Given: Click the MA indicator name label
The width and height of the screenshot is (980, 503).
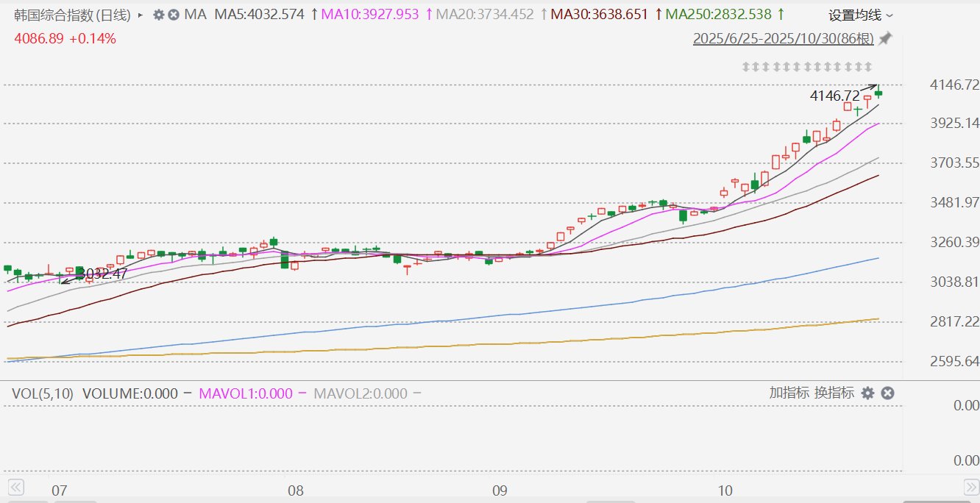Looking at the screenshot, I should coord(195,15).
